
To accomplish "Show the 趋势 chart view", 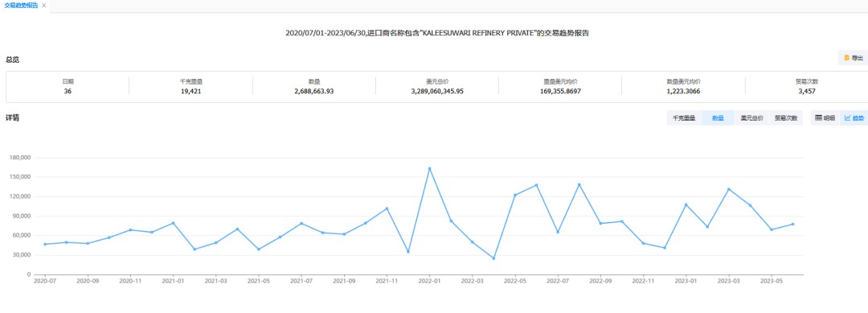I will tap(854, 118).
